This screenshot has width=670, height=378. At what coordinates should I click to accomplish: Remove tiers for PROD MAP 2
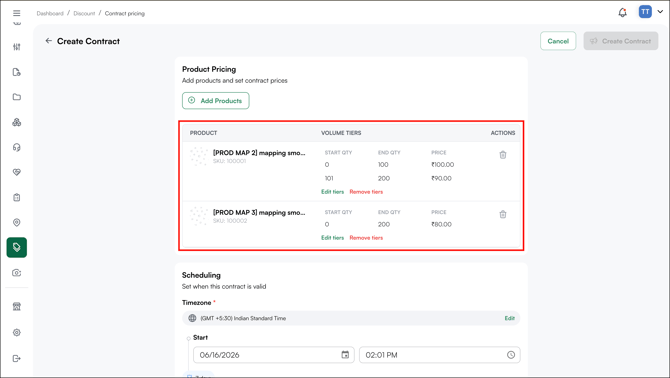[x=366, y=192]
